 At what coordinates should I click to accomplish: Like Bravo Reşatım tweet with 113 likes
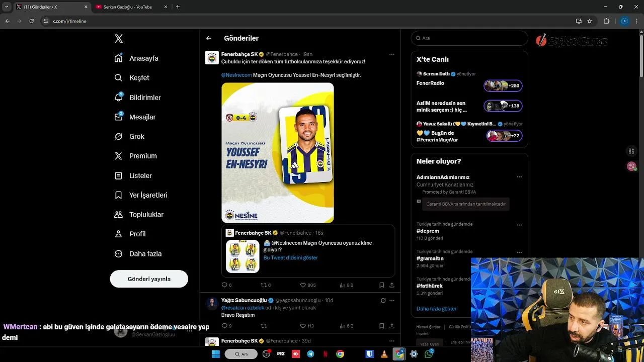click(307, 326)
